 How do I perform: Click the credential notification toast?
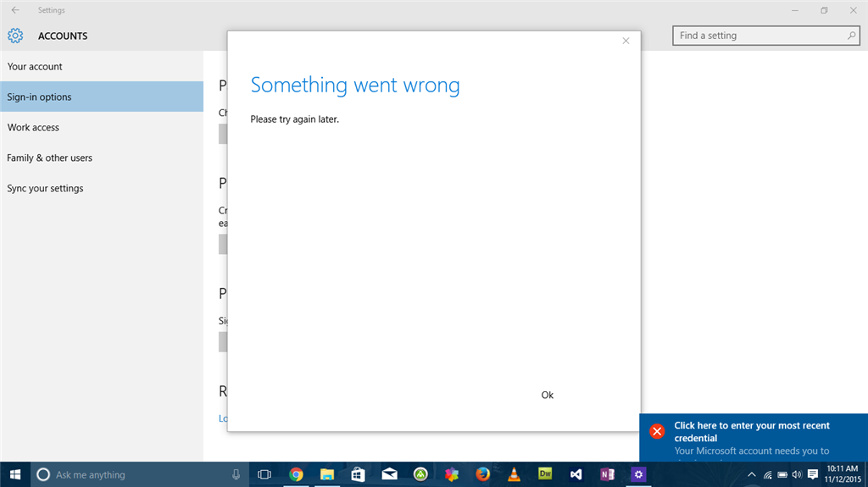(754, 438)
